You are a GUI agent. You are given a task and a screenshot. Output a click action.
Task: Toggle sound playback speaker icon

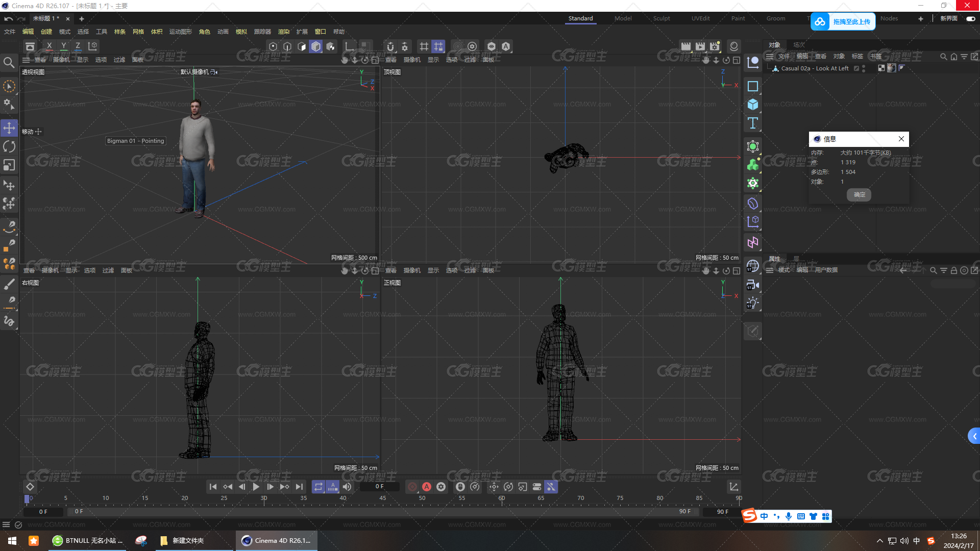pos(347,487)
